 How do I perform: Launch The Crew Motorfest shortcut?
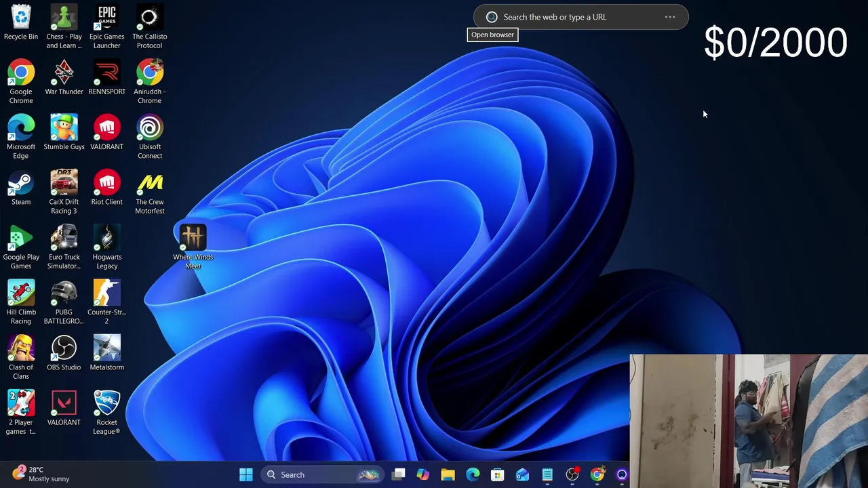tap(149, 192)
